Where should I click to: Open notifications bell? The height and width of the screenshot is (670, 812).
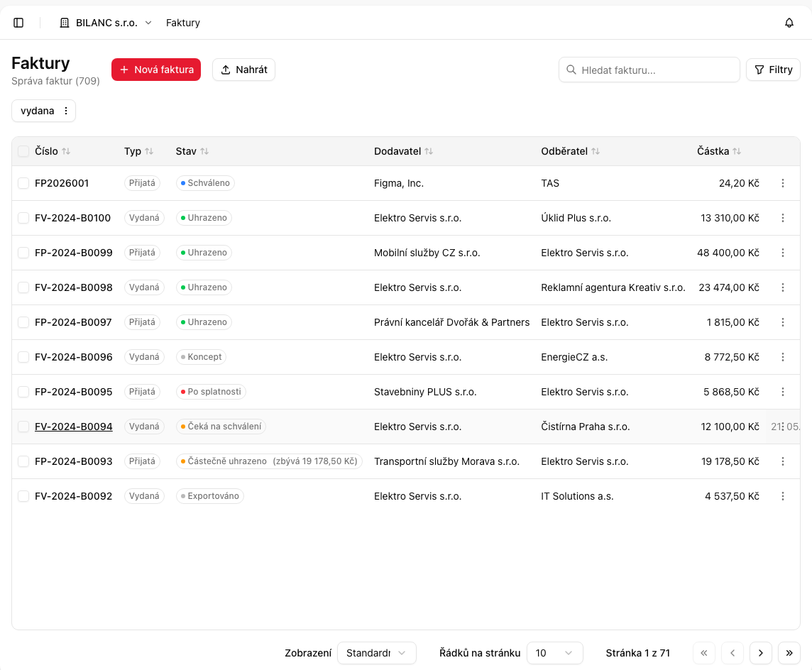(789, 23)
